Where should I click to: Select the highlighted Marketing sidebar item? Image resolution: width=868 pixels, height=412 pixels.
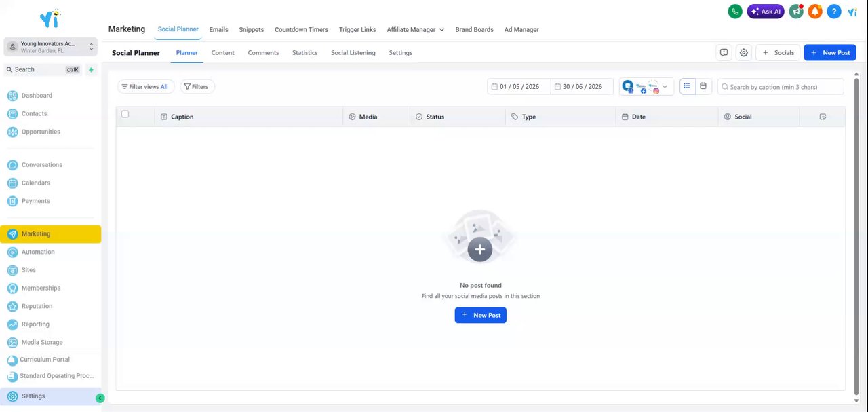(50, 234)
